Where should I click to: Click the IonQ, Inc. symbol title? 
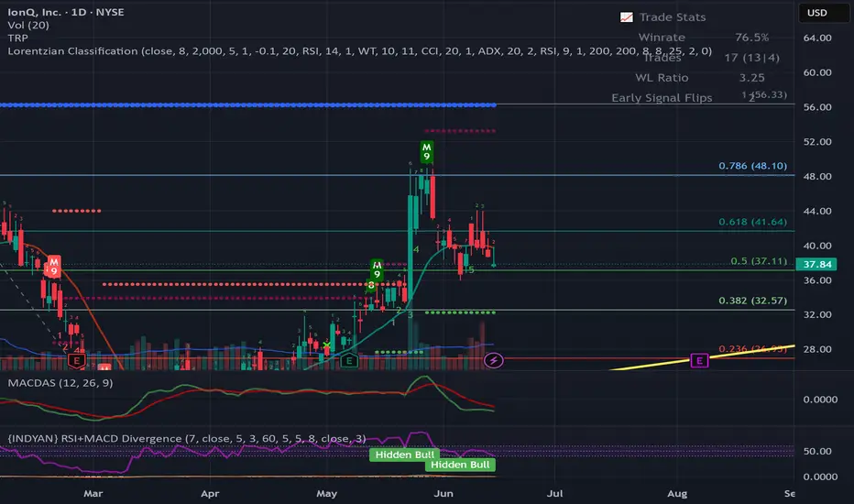pos(66,12)
